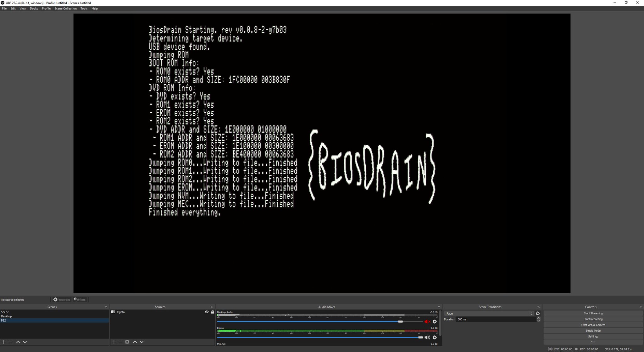Open the Fade transition properties gear
Viewport: 644px width, 352px height.
(538, 313)
